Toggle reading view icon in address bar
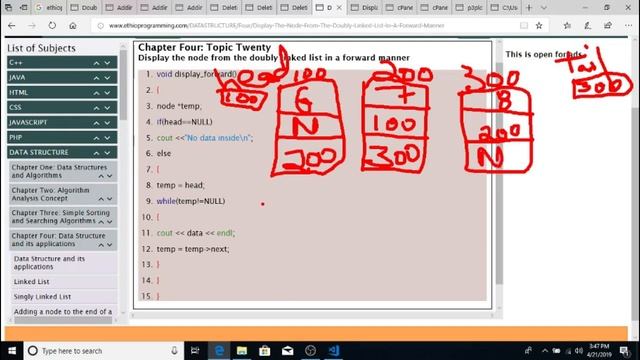 [524, 25]
